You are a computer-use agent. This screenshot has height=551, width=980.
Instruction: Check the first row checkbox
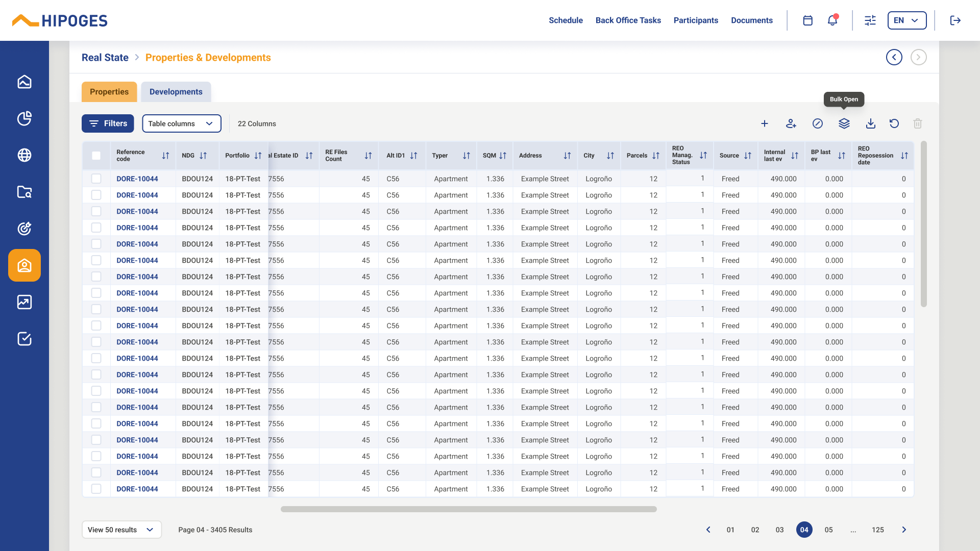click(x=96, y=179)
